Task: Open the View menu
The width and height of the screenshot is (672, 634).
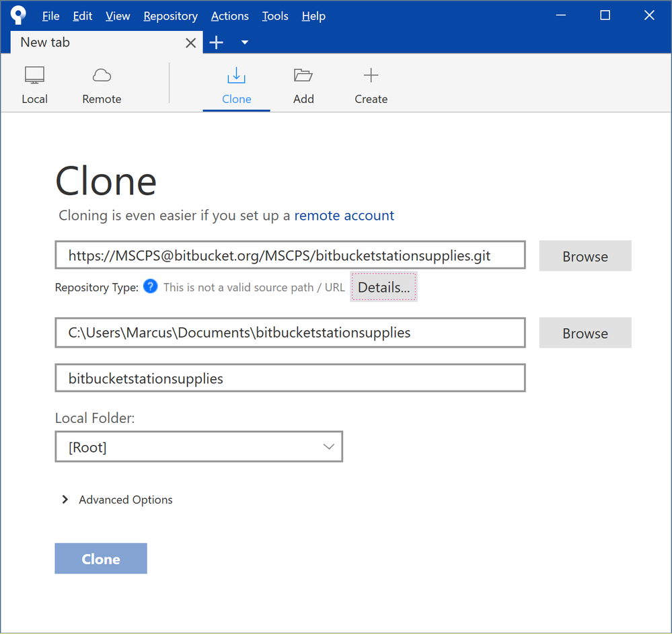Action: (118, 16)
